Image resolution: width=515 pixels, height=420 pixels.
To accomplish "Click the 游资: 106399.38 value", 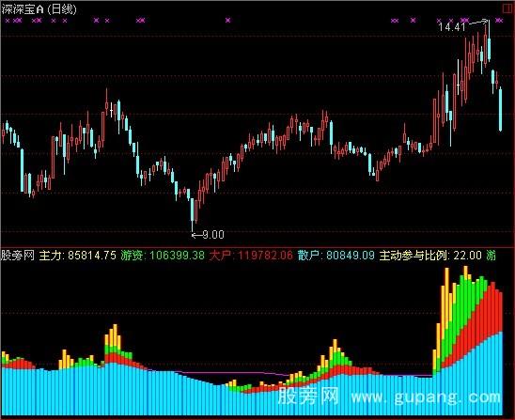I will click(163, 256).
